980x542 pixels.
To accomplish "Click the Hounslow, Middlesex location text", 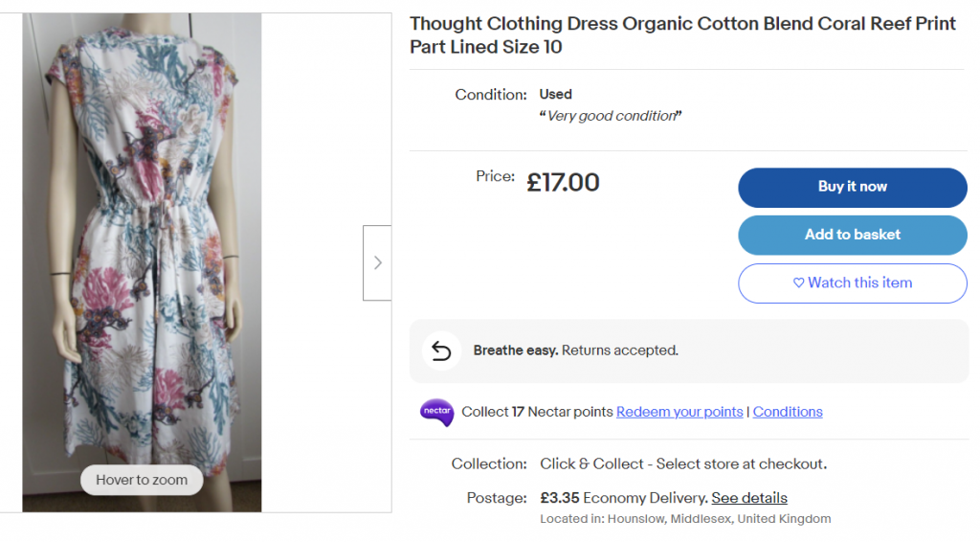I will click(685, 519).
